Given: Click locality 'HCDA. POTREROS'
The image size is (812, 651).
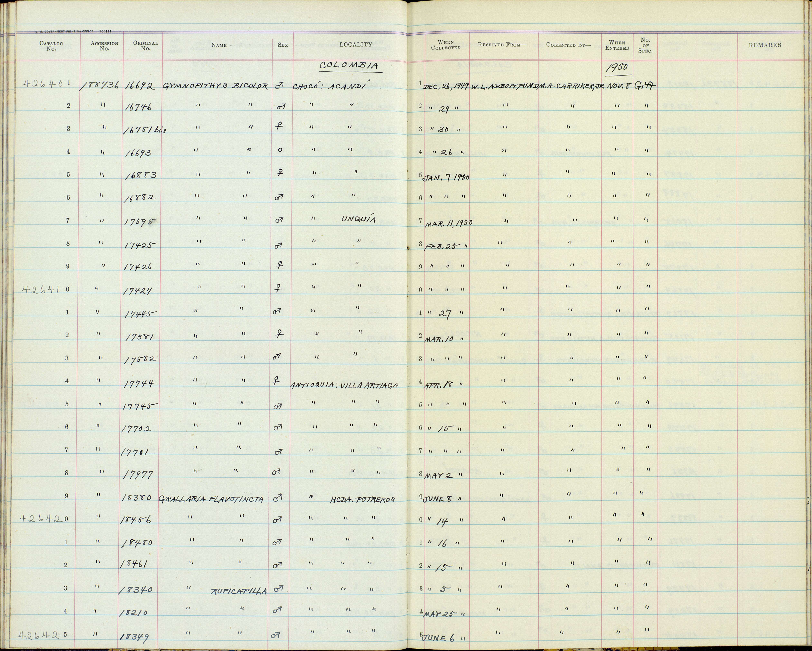Looking at the screenshot, I should 363,499.
